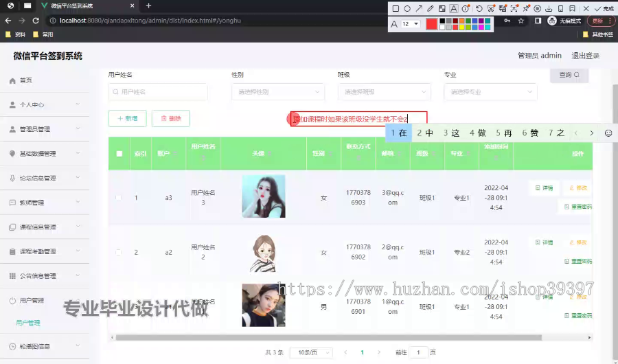Open the saved passwords key icon
The width and height of the screenshot is (618, 364).
[507, 21]
